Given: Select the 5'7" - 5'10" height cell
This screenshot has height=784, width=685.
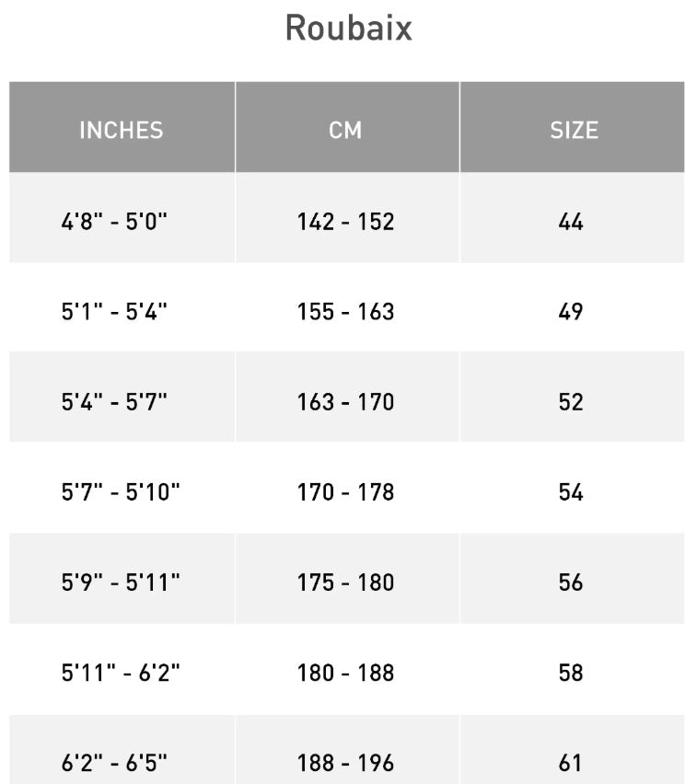Looking at the screenshot, I should pos(121,492).
